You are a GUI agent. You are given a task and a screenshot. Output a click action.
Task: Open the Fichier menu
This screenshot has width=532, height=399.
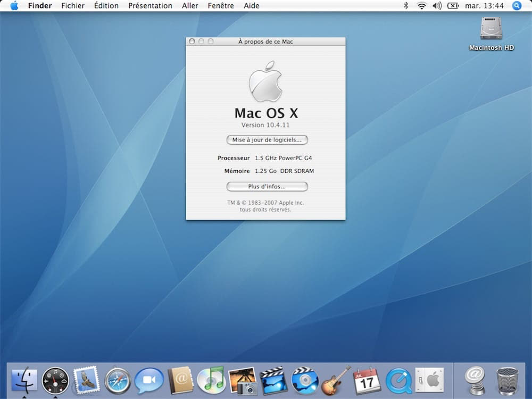[73, 6]
